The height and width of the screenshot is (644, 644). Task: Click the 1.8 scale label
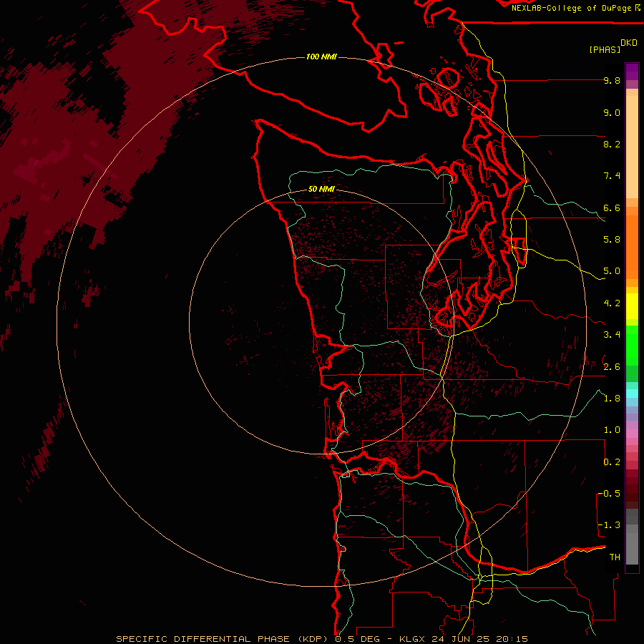[612, 399]
